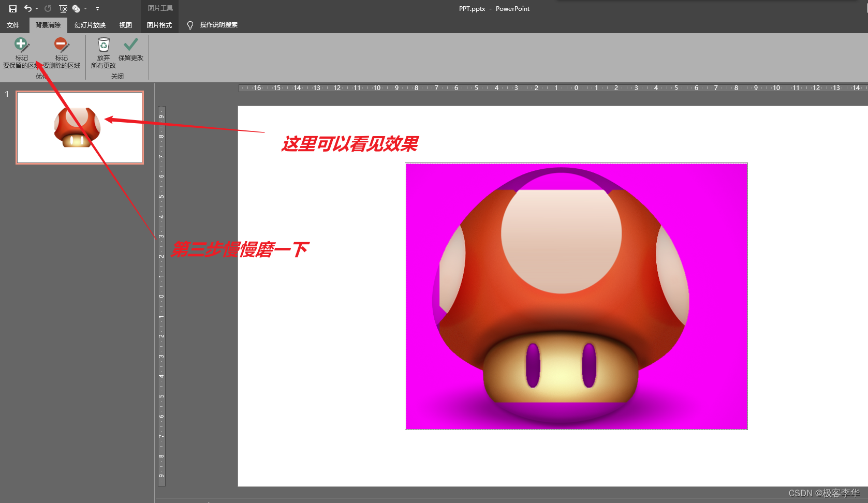The height and width of the screenshot is (503, 868).
Task: Undo the last action
Action: click(28, 9)
